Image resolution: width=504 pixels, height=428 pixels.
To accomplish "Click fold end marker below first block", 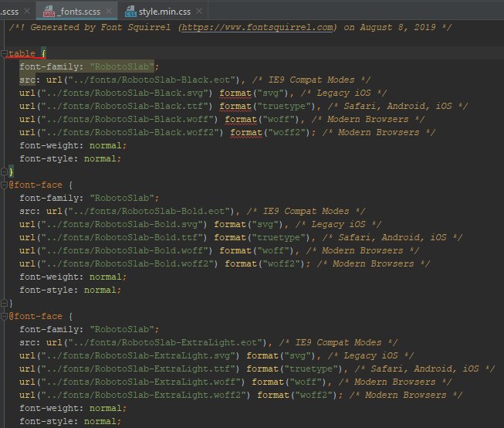I will [4, 172].
